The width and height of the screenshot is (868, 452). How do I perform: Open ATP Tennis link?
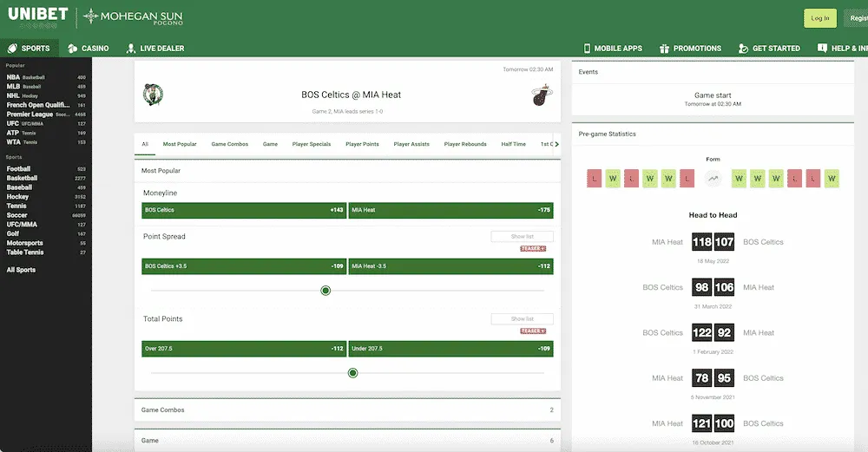click(46, 133)
